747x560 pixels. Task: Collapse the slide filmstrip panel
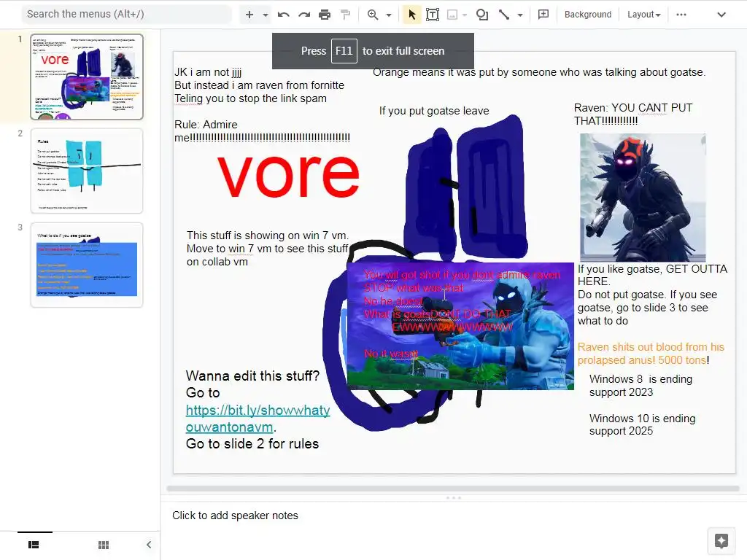(x=149, y=545)
